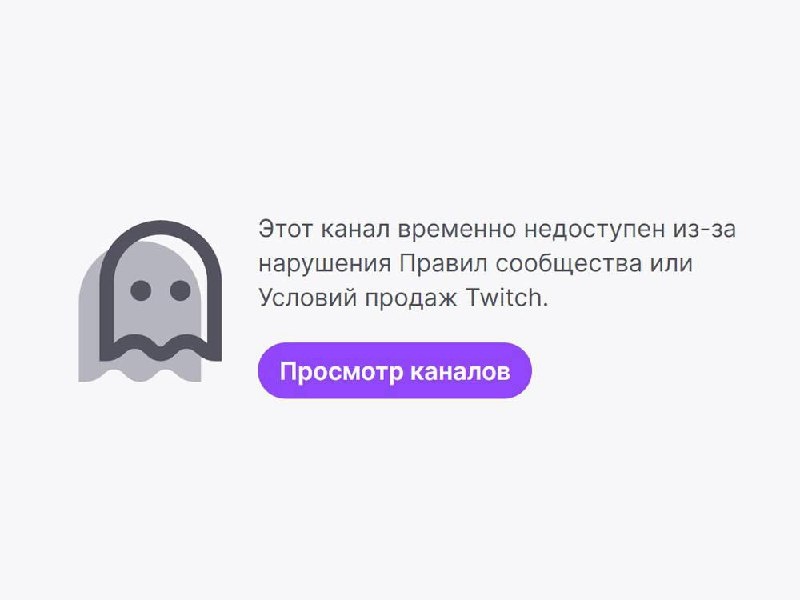The height and width of the screenshot is (600, 800).
Task: Click the opening word Этот
Action: tap(285, 230)
